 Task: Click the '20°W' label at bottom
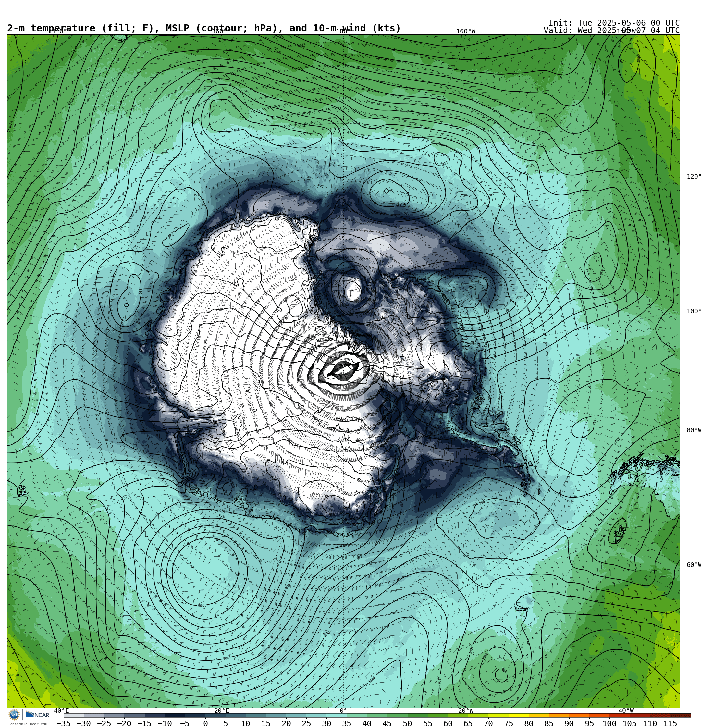[465, 710]
